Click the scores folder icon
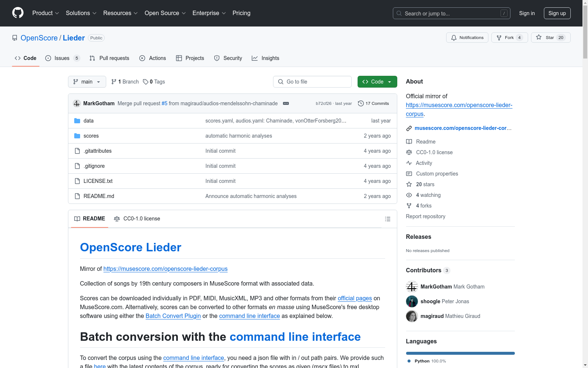The image size is (588, 368). pyautogui.click(x=77, y=136)
